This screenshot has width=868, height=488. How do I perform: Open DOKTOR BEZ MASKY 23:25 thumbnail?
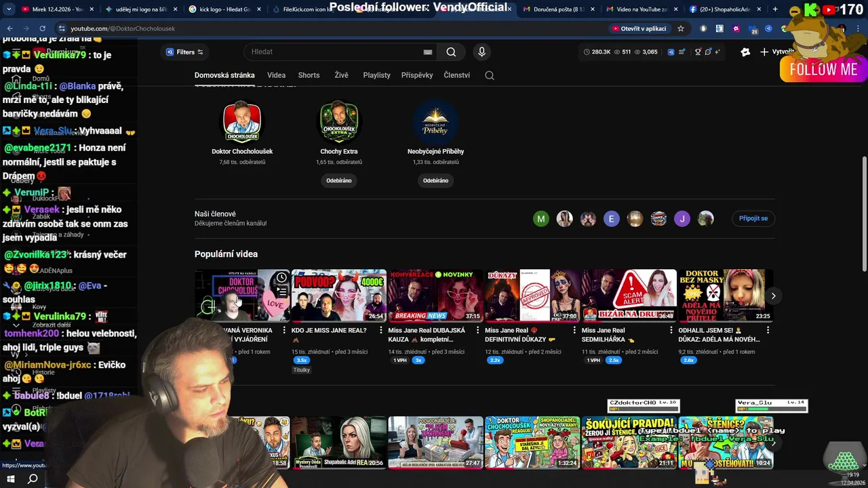coord(726,296)
